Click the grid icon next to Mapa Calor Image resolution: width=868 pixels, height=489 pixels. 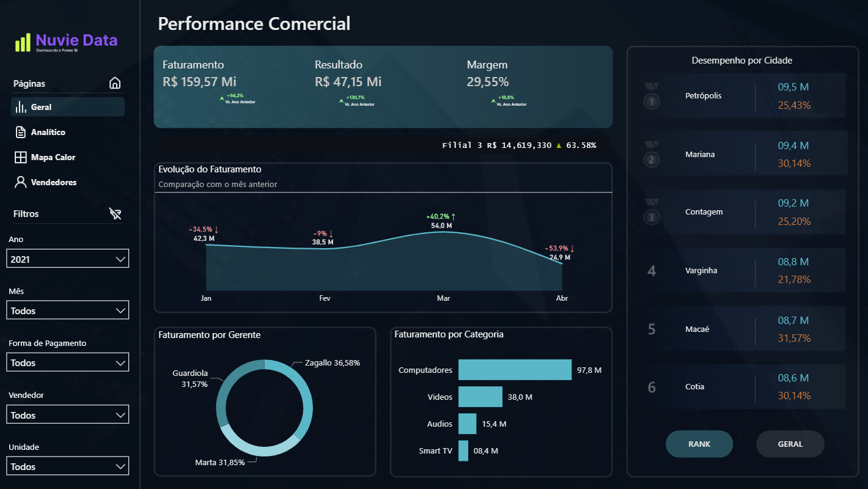tap(21, 157)
